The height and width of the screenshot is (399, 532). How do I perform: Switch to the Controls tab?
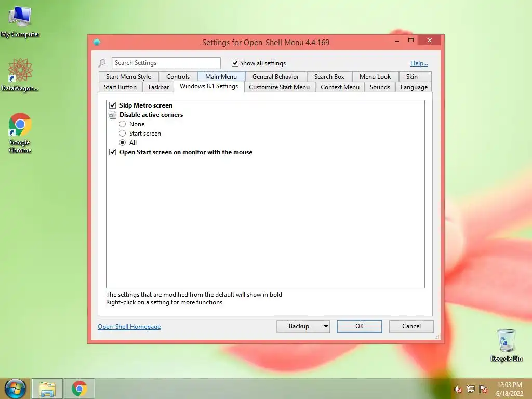[x=178, y=77]
